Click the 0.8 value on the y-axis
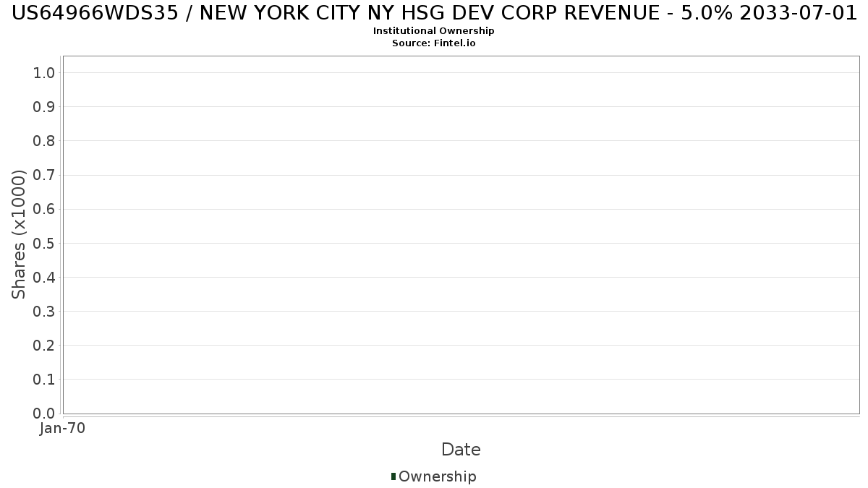Viewport: 868px width, 488px height. tap(44, 140)
